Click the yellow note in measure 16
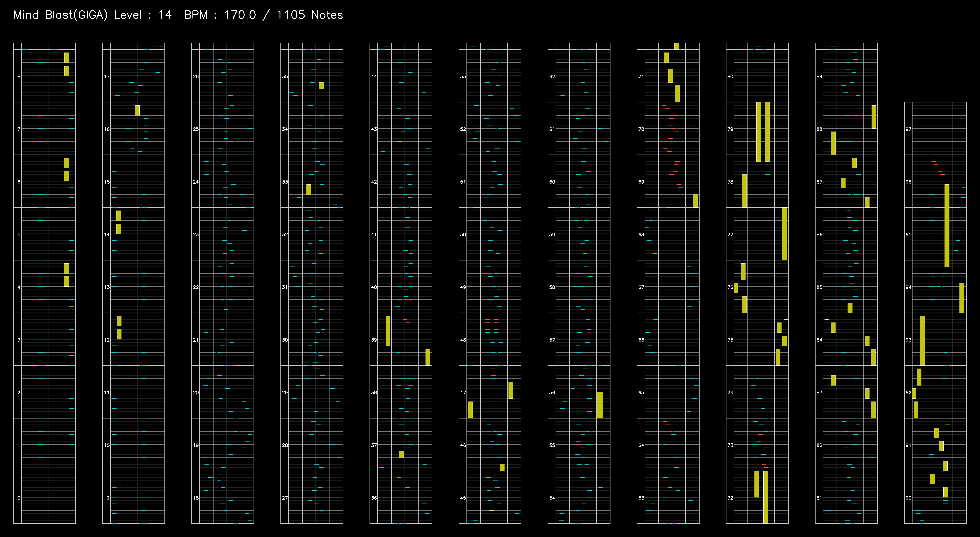 137,110
